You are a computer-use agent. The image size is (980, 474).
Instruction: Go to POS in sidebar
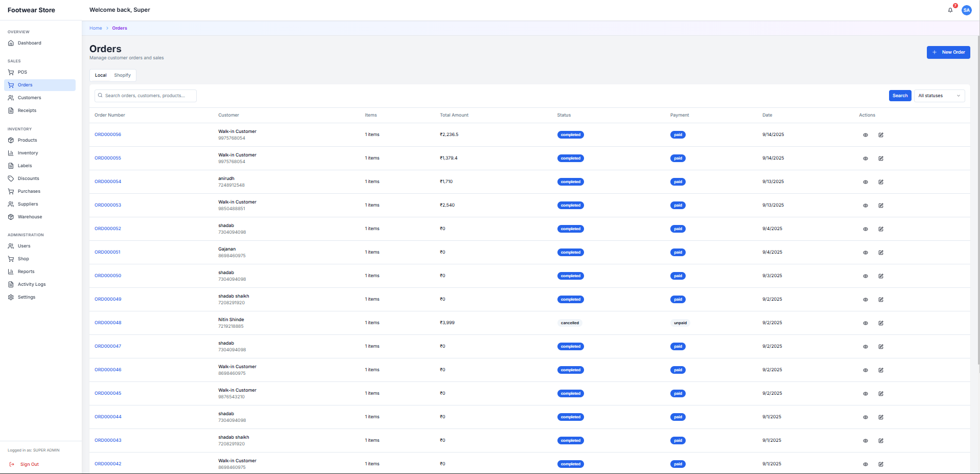tap(40, 72)
